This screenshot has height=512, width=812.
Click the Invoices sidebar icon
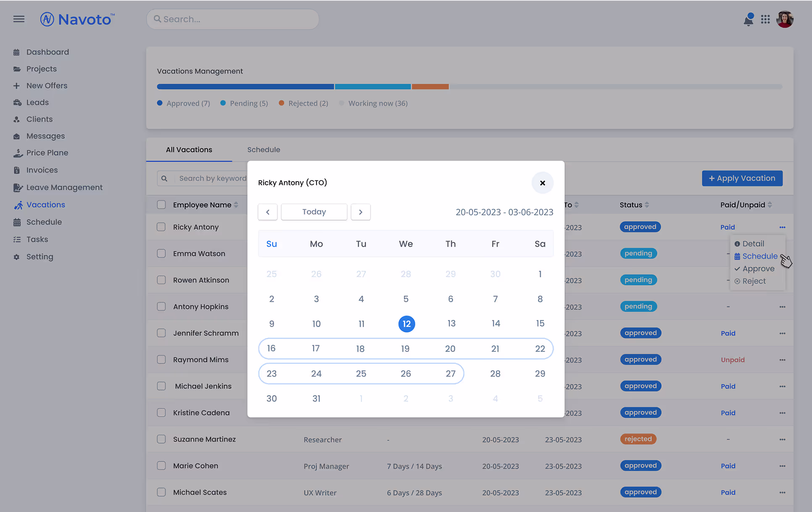pos(17,170)
